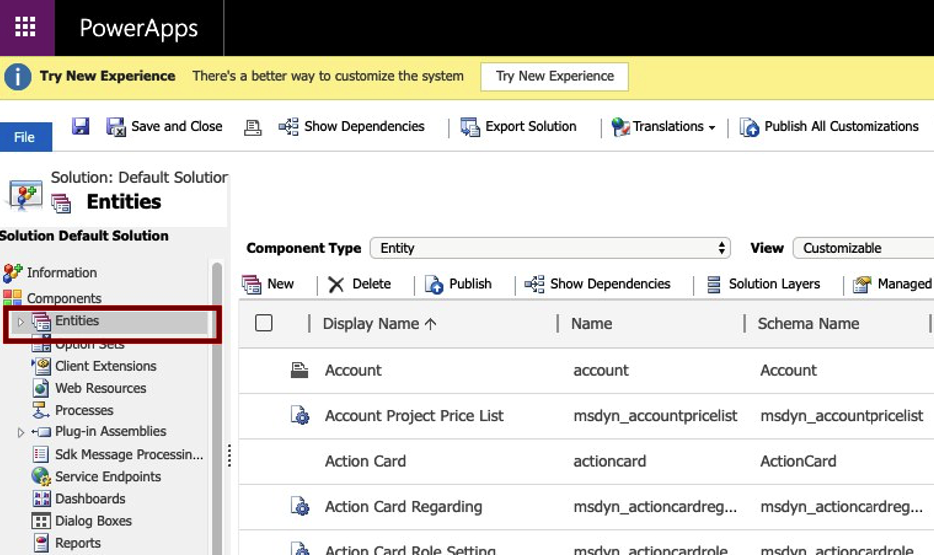This screenshot has height=555, width=934.
Task: Click Save and Close label
Action: tap(176, 126)
